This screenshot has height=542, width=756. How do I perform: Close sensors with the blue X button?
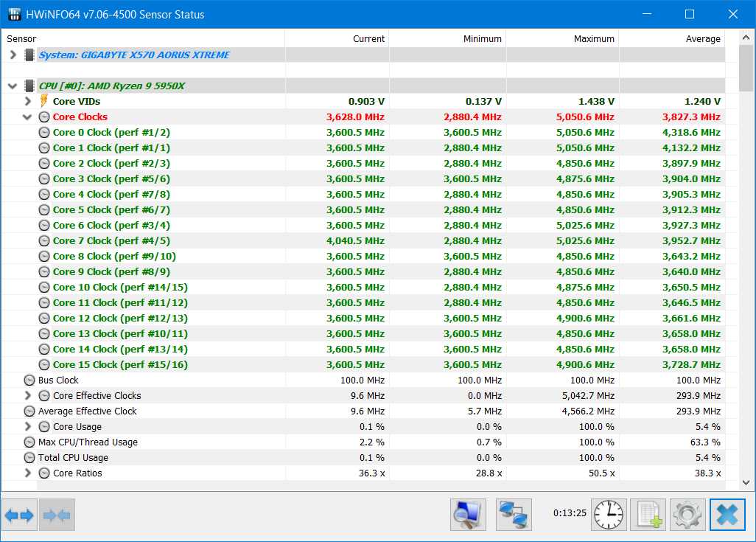727,515
